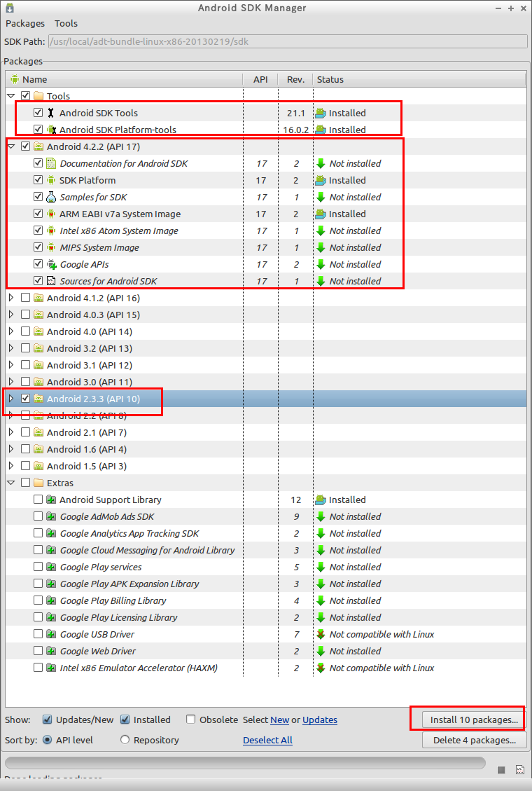Click the not-installed arrow icon for Google Web Driver
The height and width of the screenshot is (791, 532).
(321, 652)
